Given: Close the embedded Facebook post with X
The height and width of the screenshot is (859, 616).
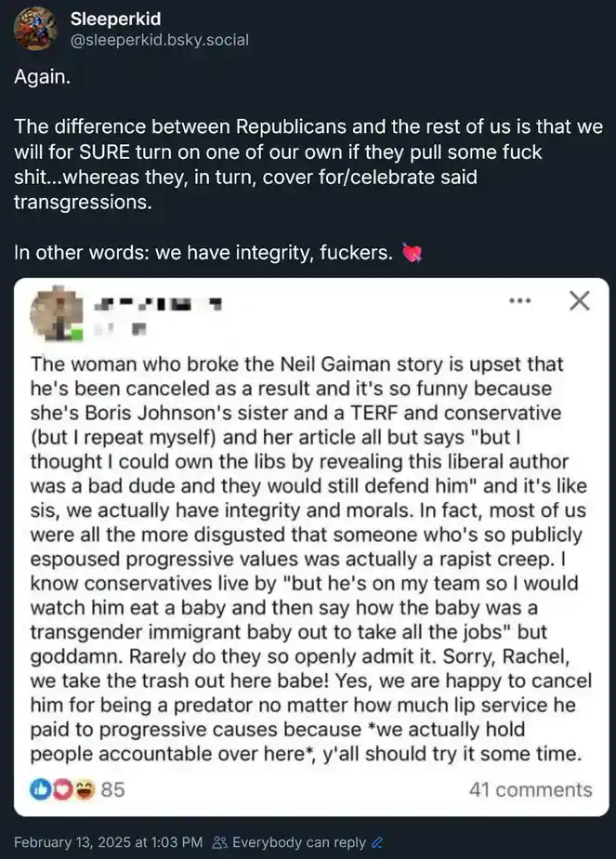Looking at the screenshot, I should pyautogui.click(x=580, y=300).
